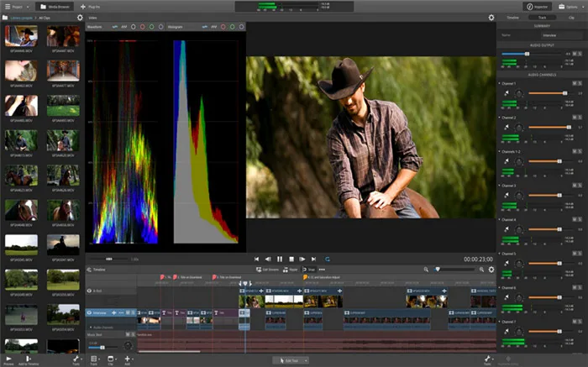Viewport: 588px width, 367px height.
Task: Switch to the Timeline inspector tab
Action: click(512, 17)
